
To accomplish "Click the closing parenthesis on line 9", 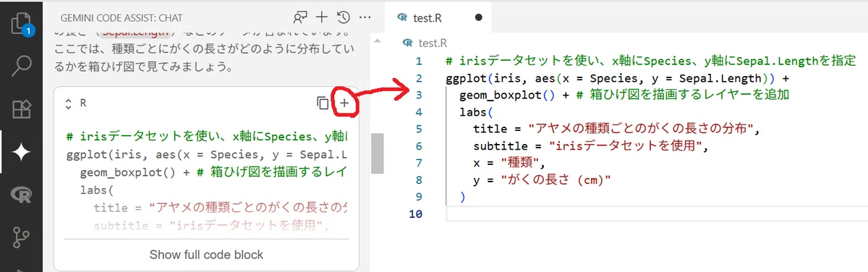I will pyautogui.click(x=461, y=197).
